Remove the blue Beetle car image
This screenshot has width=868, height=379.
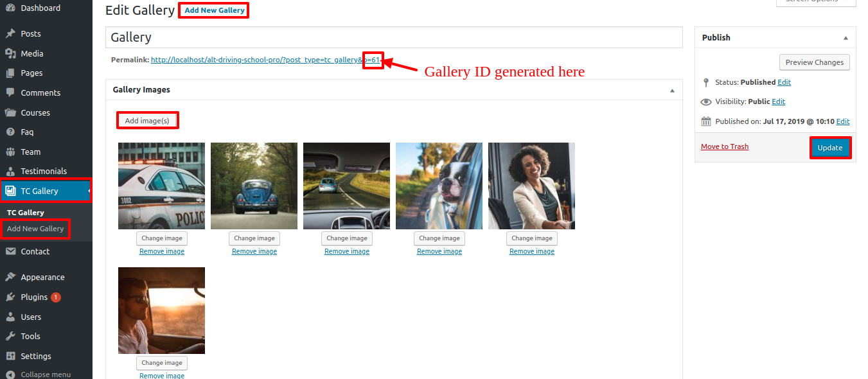[x=254, y=252]
